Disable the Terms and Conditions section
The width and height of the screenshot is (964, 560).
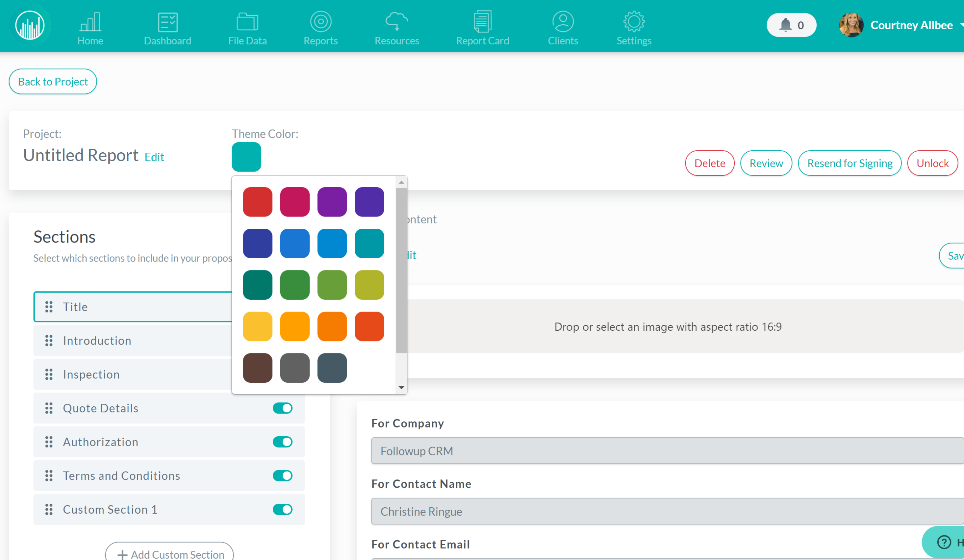click(283, 475)
